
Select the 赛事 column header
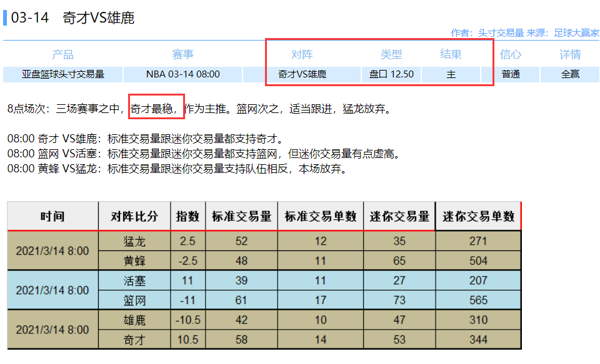point(182,54)
